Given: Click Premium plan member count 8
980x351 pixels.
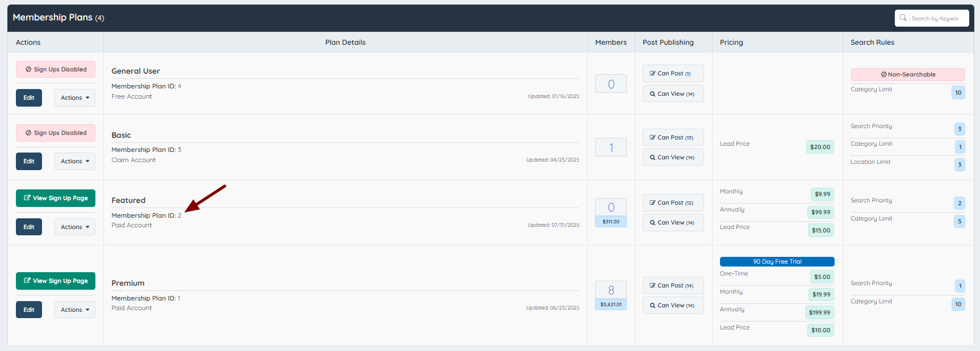Looking at the screenshot, I should click(611, 290).
